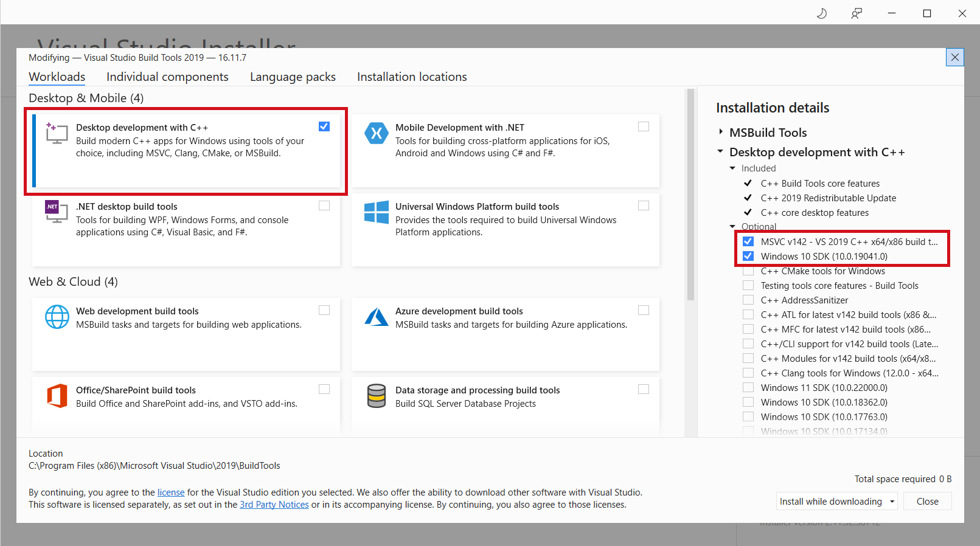Uncheck the Desktop development with C++ workload
The width and height of the screenshot is (980, 546).
[x=324, y=126]
